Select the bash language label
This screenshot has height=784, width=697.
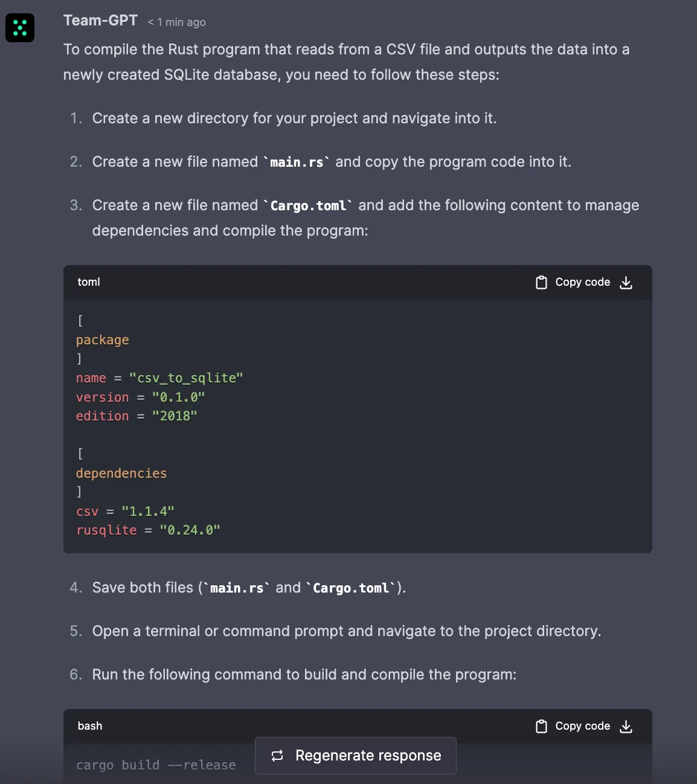click(x=89, y=725)
